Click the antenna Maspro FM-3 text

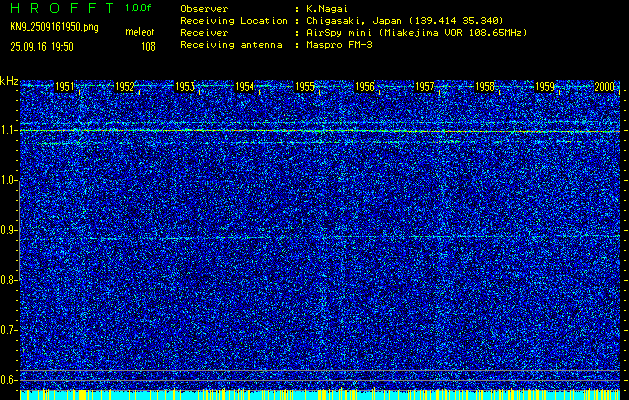tap(339, 45)
